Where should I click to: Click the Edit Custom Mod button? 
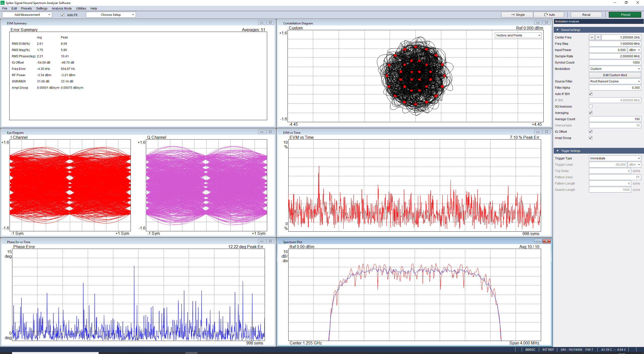pyautogui.click(x=615, y=75)
